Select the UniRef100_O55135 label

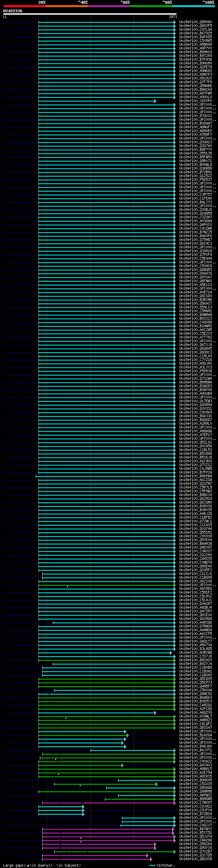click(196, 154)
